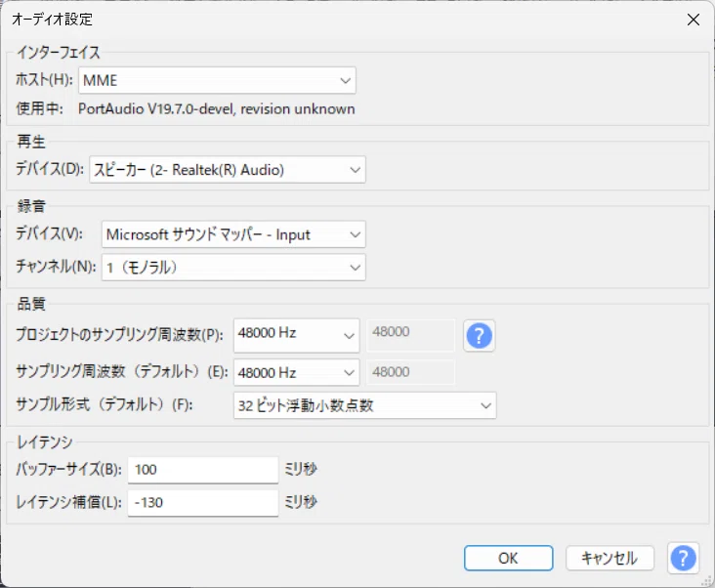Image resolution: width=715 pixels, height=588 pixels.
Task: Click the OK button
Action: click(x=509, y=558)
